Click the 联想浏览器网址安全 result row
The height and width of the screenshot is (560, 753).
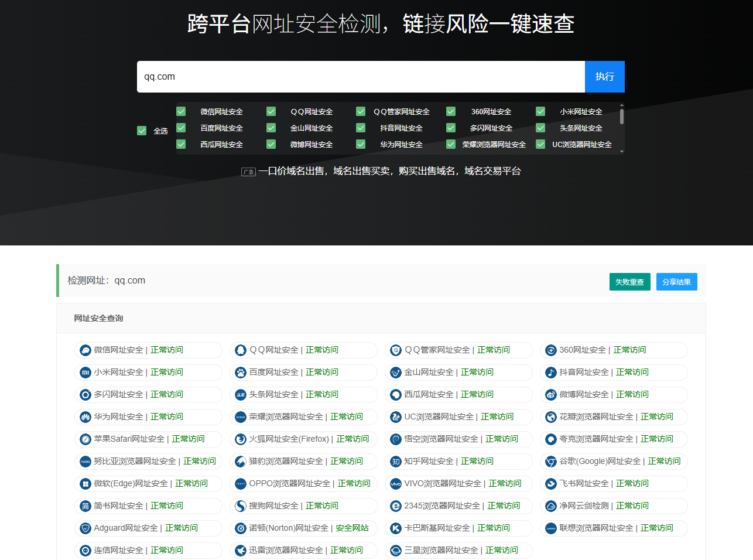click(614, 528)
